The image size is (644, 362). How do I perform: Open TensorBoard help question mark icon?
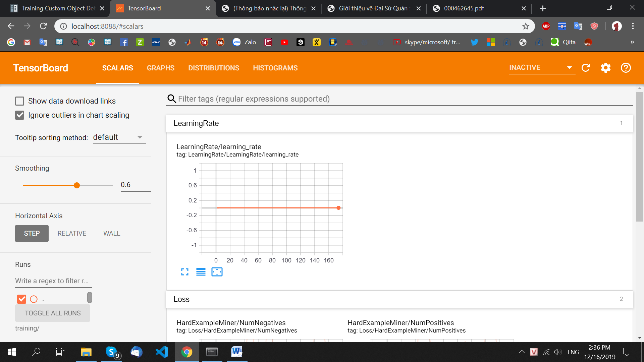[x=626, y=68]
